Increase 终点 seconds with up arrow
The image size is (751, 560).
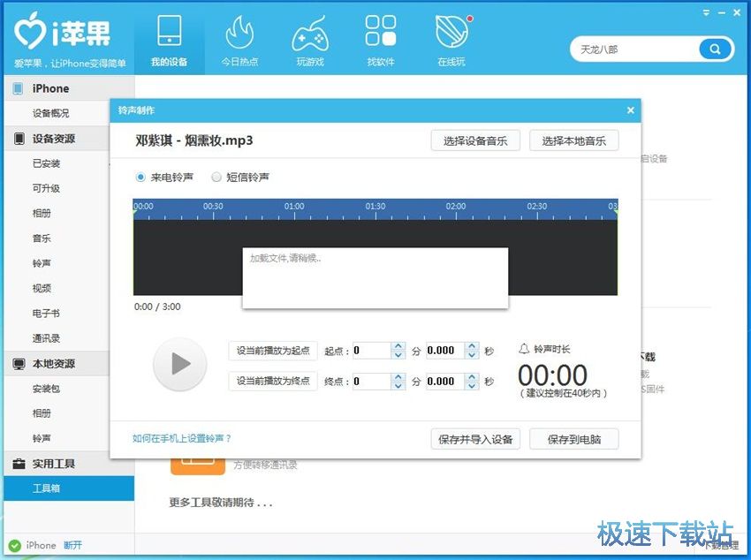472,376
